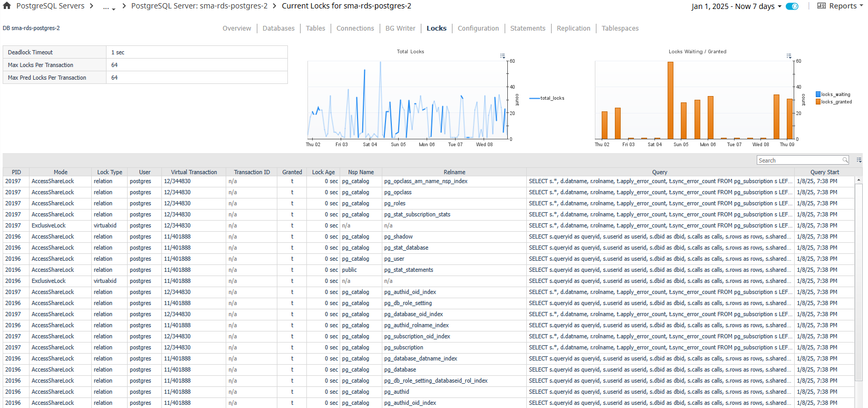The height and width of the screenshot is (408, 868).
Task: Switch to the Connections tab
Action: 355,29
